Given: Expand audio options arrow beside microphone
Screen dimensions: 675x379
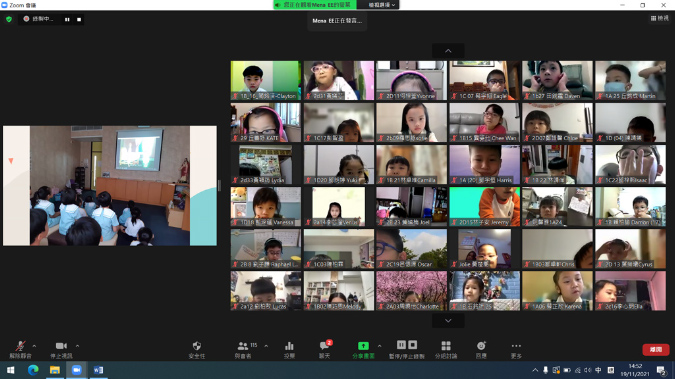Looking at the screenshot, I should pos(34,345).
